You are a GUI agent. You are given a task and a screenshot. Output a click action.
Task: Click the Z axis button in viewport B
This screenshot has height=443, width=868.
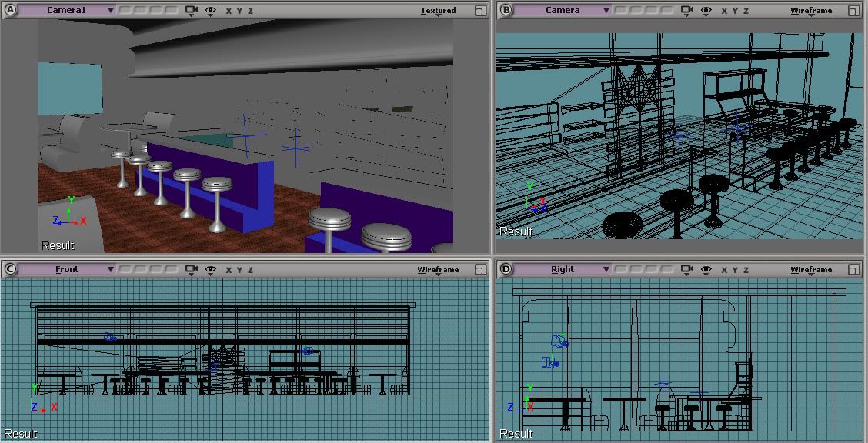(746, 11)
